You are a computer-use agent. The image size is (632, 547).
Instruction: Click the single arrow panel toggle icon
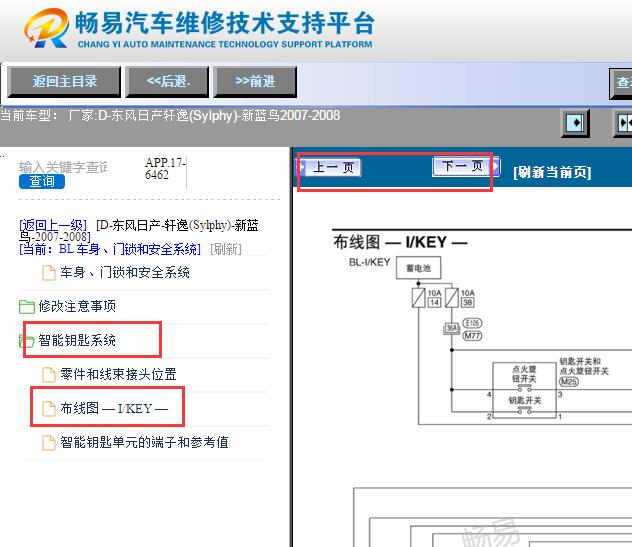pos(575,123)
